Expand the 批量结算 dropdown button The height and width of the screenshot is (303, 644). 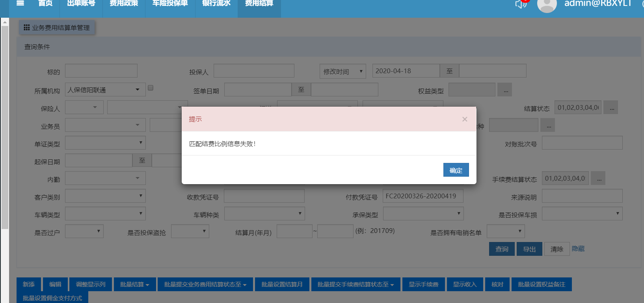(134, 285)
